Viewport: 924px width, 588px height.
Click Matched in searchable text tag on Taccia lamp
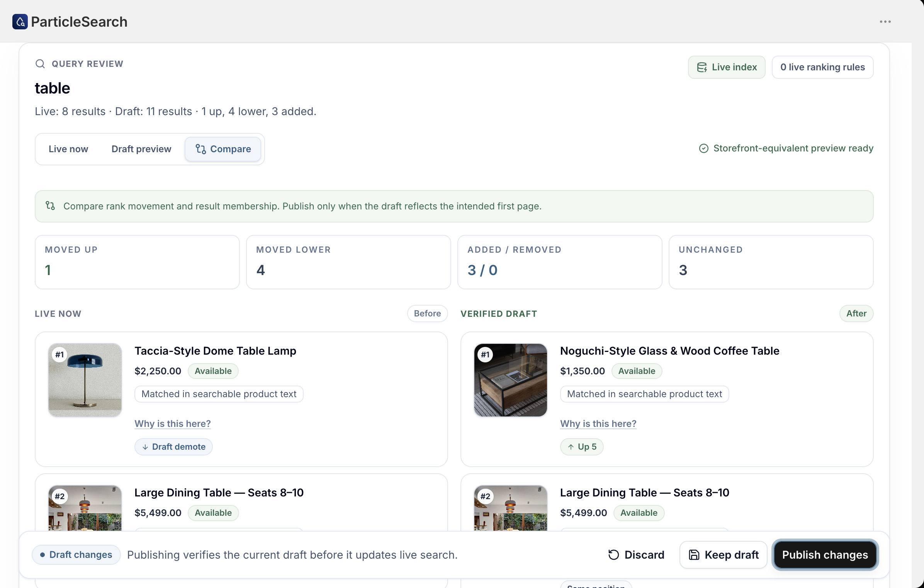pos(219,394)
